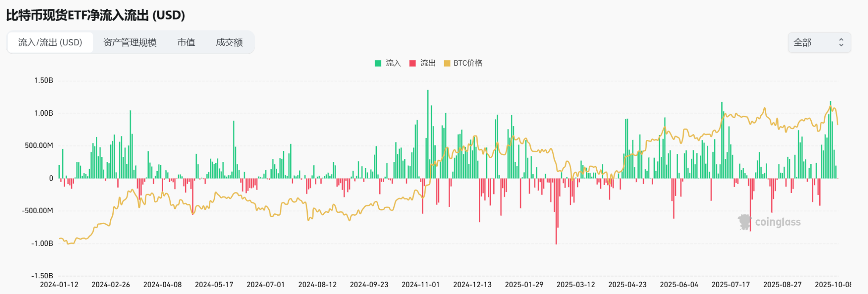
Task: Click the 2024-01-12 x-axis date label
Action: [59, 285]
